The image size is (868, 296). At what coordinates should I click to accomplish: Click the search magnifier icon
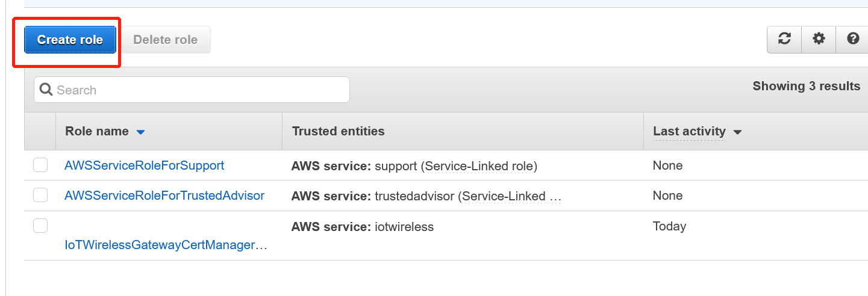(46, 90)
